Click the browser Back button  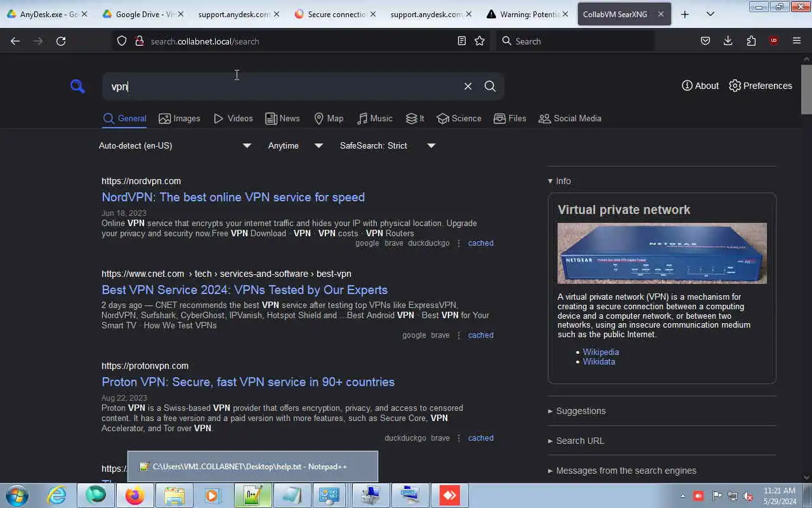[x=15, y=41]
